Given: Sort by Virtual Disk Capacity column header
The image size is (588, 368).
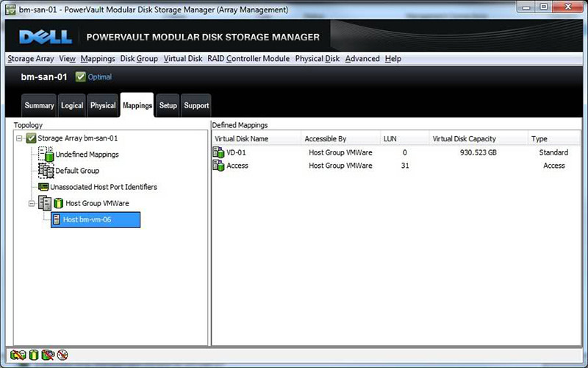Looking at the screenshot, I should click(x=478, y=138).
